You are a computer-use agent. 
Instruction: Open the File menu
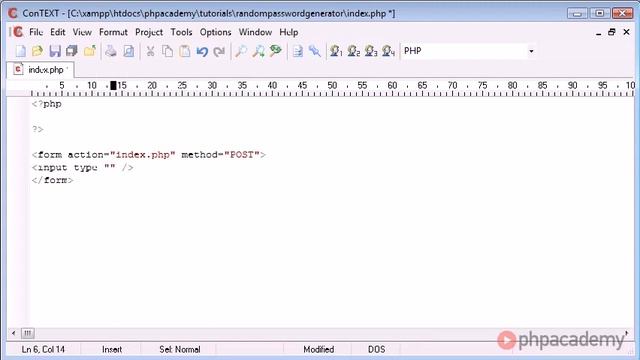[x=36, y=32]
